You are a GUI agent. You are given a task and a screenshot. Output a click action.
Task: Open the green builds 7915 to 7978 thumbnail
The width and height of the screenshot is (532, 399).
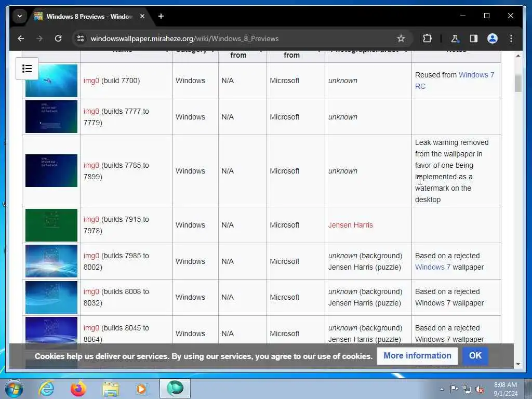(x=51, y=225)
